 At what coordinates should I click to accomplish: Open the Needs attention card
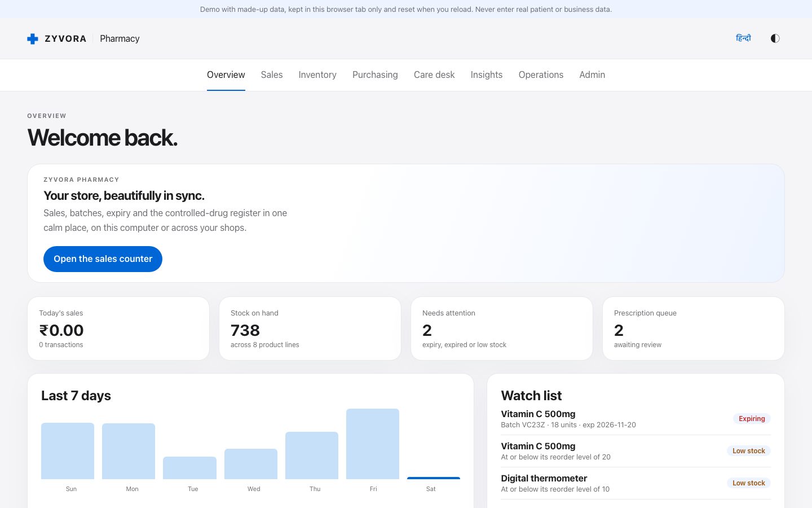coord(502,329)
